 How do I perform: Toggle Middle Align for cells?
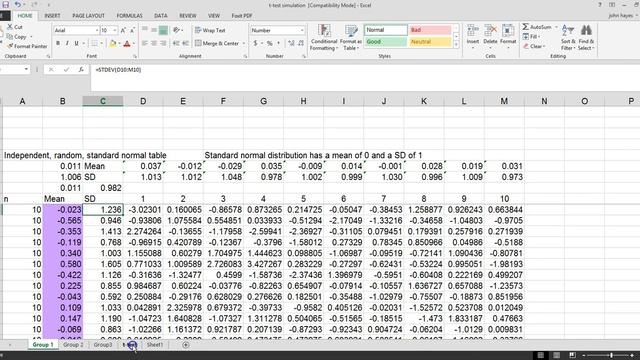154,30
